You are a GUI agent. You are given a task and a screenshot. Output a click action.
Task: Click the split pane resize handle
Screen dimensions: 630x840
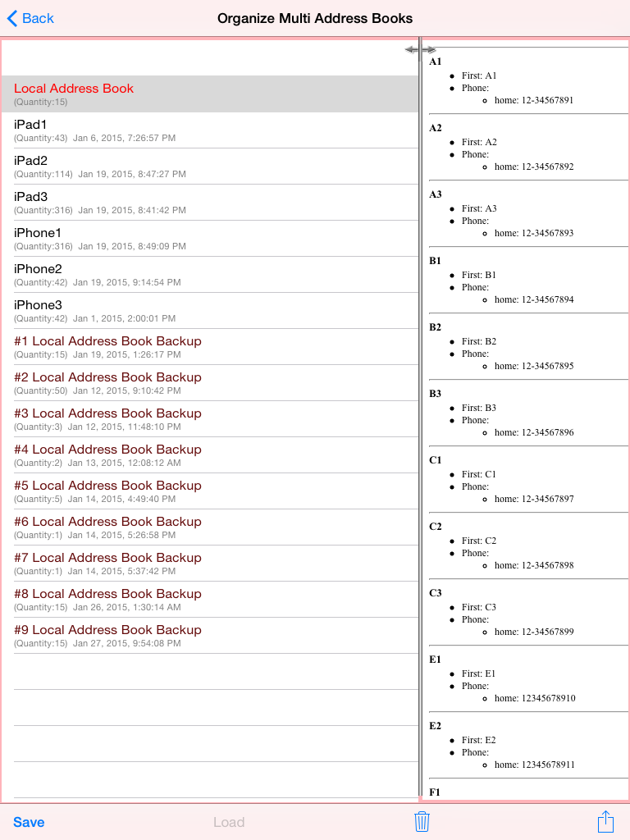[420, 50]
